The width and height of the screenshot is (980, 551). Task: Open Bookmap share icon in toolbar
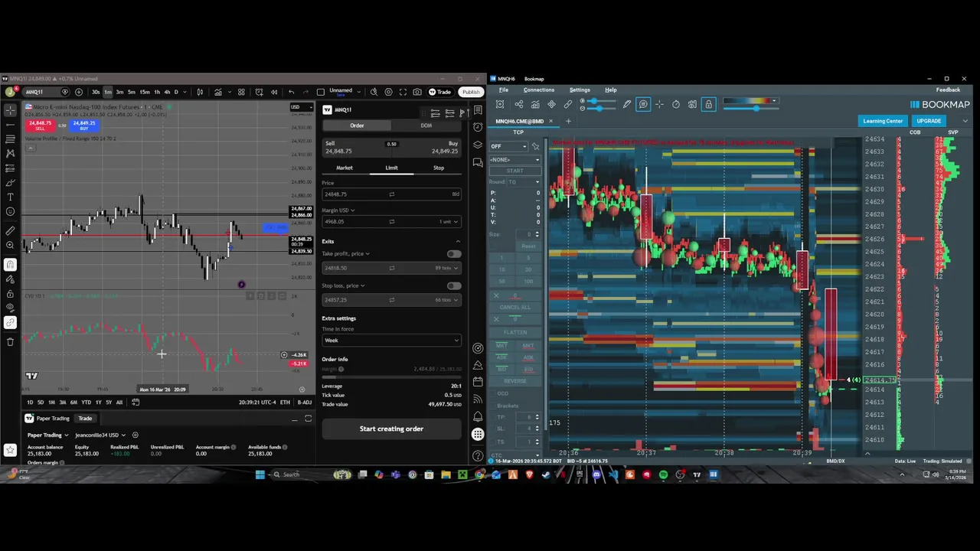point(518,104)
